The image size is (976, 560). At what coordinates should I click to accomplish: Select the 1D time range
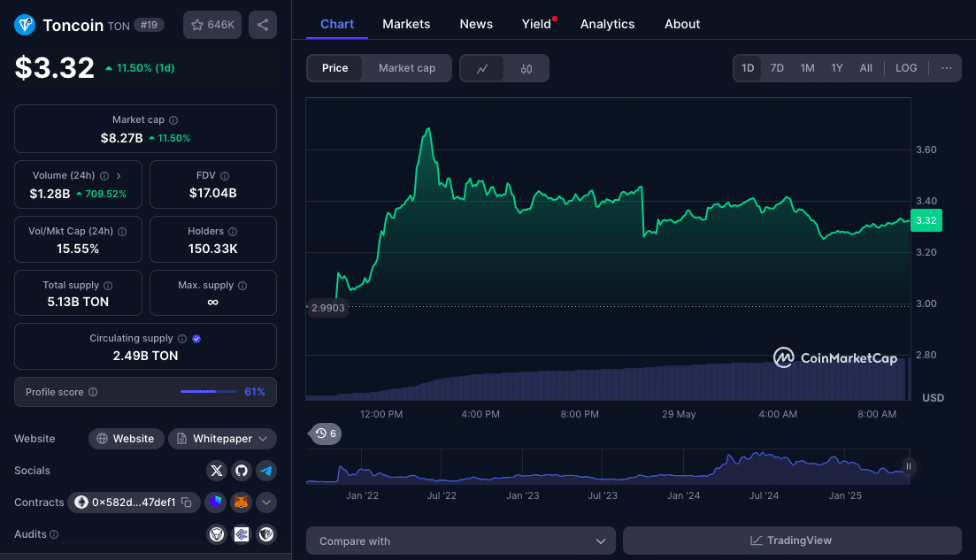(x=749, y=68)
